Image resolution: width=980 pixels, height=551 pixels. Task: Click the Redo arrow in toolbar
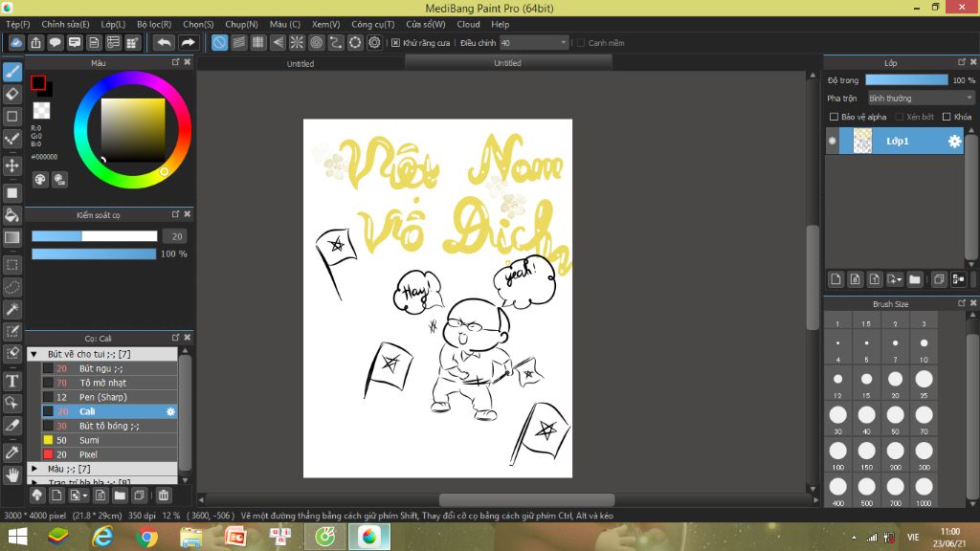point(188,42)
